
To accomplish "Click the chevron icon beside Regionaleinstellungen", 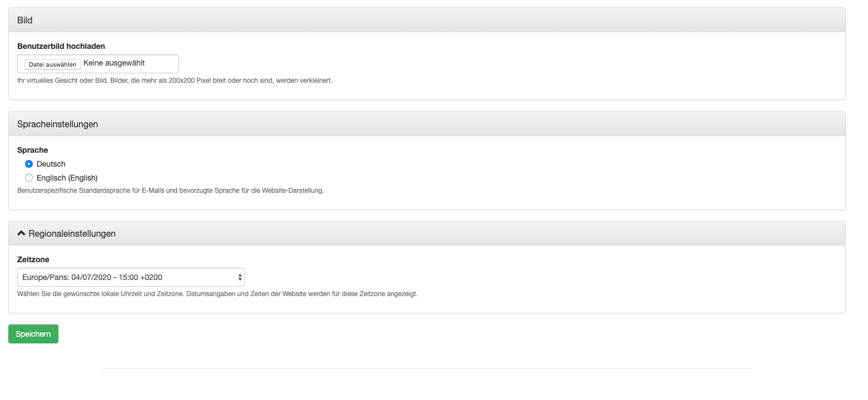I will click(x=22, y=233).
